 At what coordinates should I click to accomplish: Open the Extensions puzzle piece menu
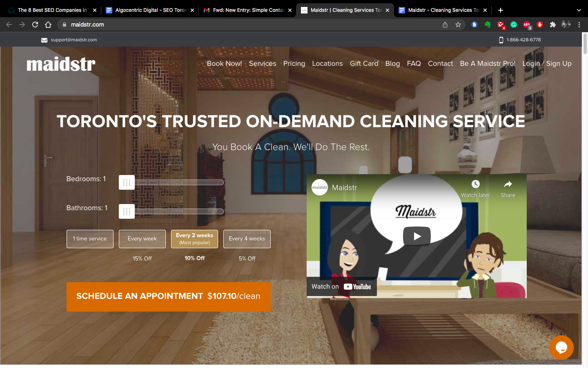point(553,25)
